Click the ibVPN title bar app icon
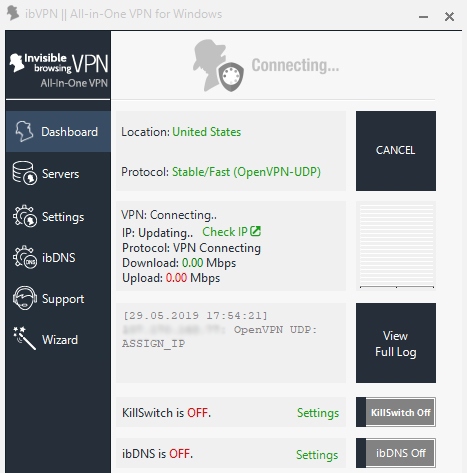Image resolution: width=467 pixels, height=473 pixels. pos(13,13)
